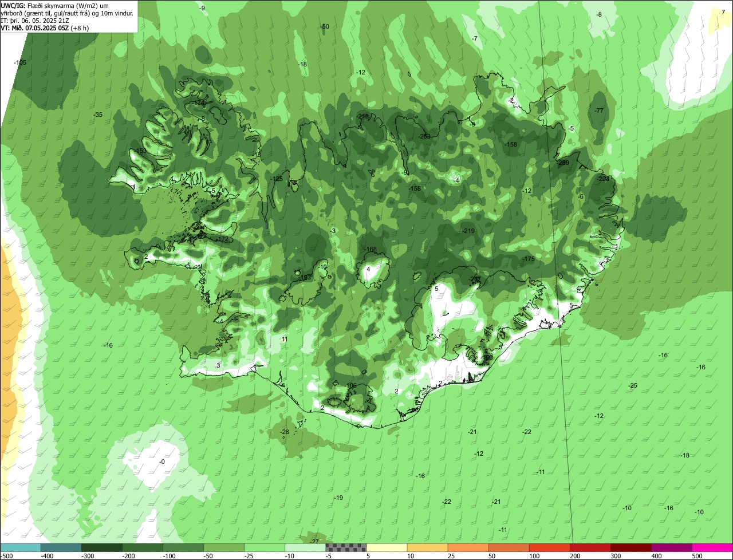
Task: Select the '7' value on the map
Action: pyautogui.click(x=723, y=12)
